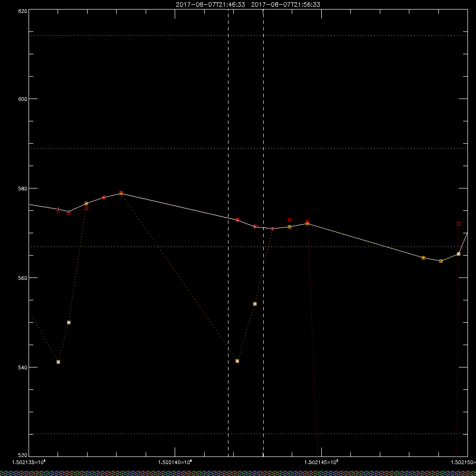Viewport: 476px width, 476px height.
Task: Click the orange data marker near value 550
Action: point(69,322)
